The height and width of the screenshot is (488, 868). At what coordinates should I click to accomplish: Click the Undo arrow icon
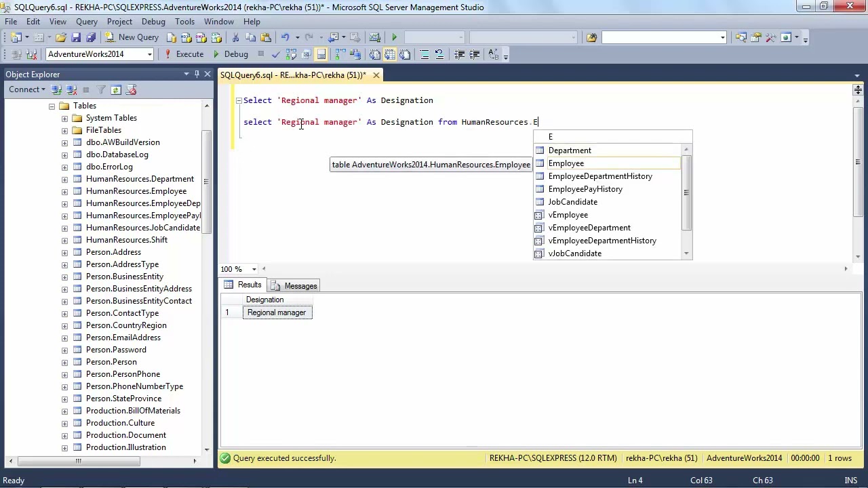point(285,37)
